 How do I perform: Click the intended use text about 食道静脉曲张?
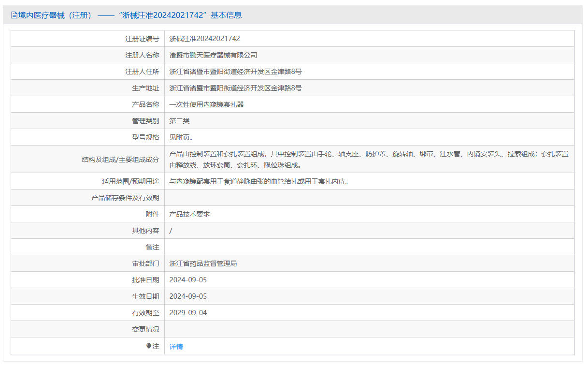(x=259, y=182)
